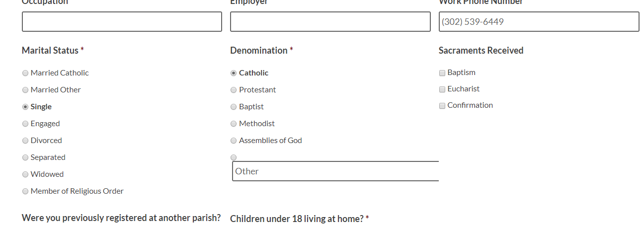Enable the Confirmation sacrament checkbox
The width and height of the screenshot is (644, 225).
pyautogui.click(x=442, y=106)
